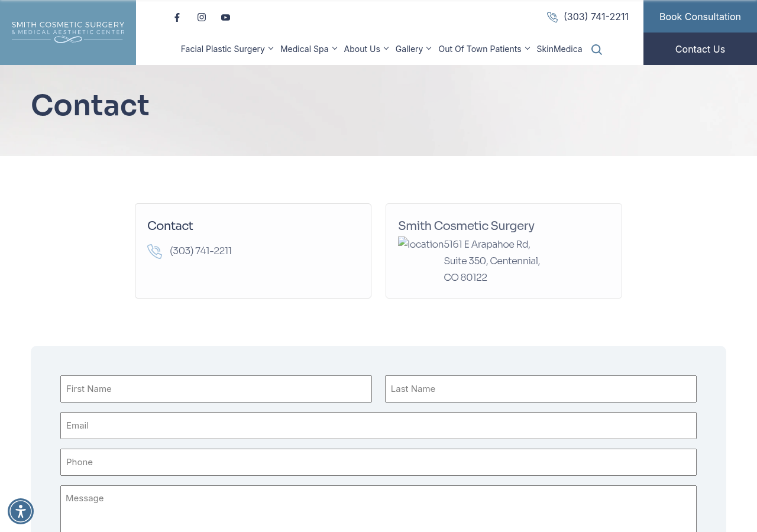The width and height of the screenshot is (757, 532).
Task: Click the 5161 E Arapahoe Rd address
Action: coord(492,261)
